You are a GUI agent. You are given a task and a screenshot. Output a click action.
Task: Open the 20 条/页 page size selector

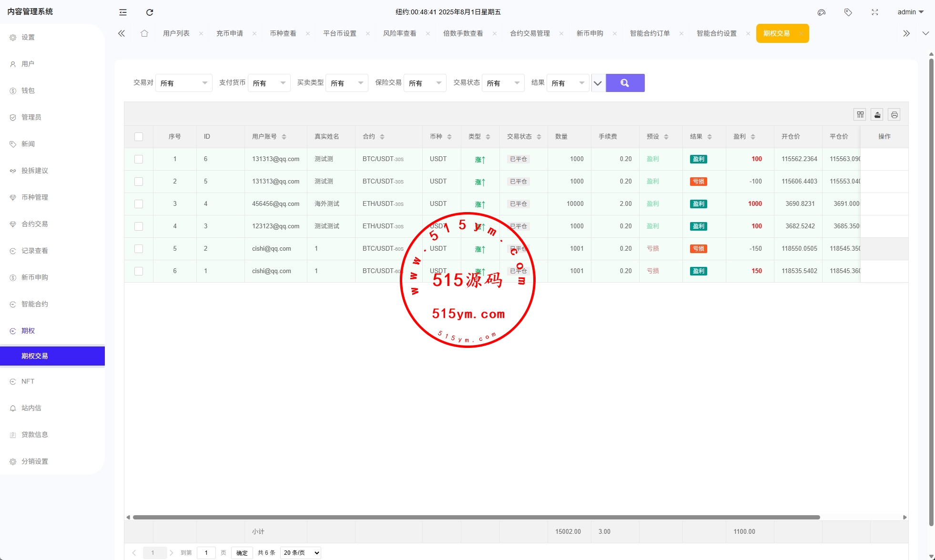coord(301,553)
